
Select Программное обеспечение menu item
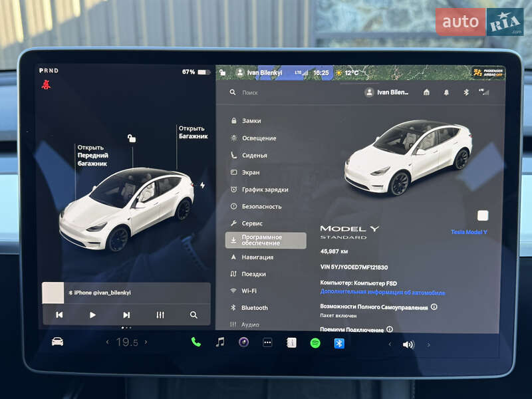tap(265, 240)
